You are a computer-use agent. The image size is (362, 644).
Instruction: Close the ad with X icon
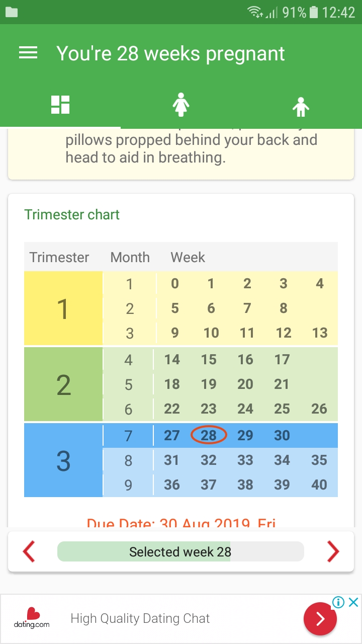click(353, 602)
